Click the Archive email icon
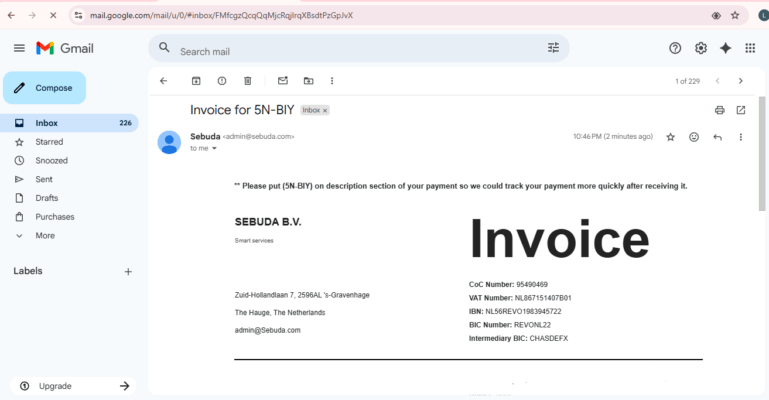 point(196,81)
